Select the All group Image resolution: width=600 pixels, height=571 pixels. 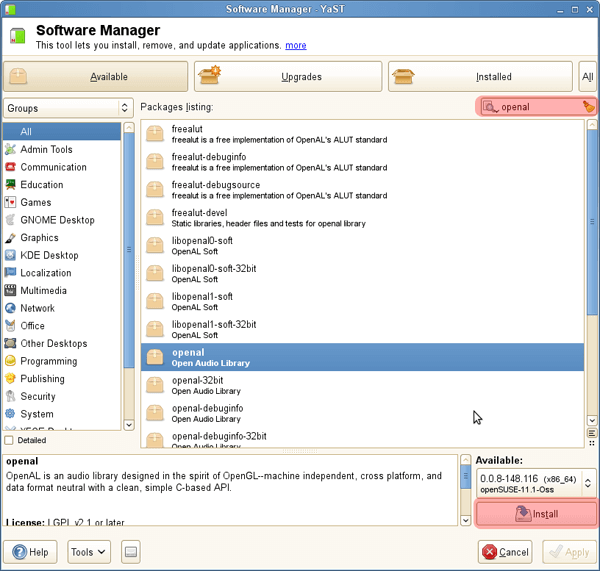pos(62,132)
